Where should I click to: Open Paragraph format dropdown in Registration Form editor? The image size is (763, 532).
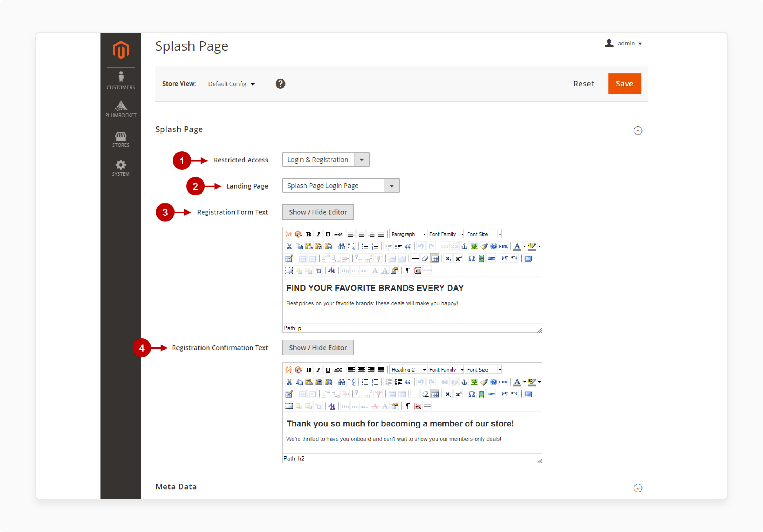coord(408,234)
